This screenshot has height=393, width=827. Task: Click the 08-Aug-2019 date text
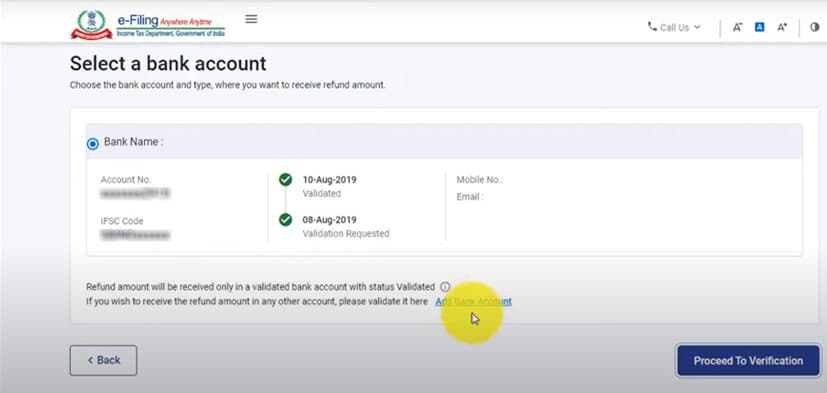pyautogui.click(x=329, y=219)
